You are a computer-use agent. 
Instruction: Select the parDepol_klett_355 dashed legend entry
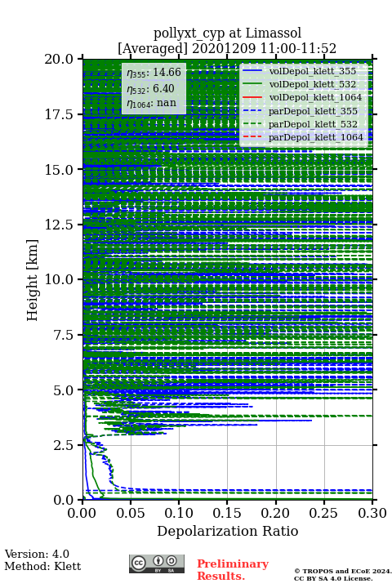point(300,111)
